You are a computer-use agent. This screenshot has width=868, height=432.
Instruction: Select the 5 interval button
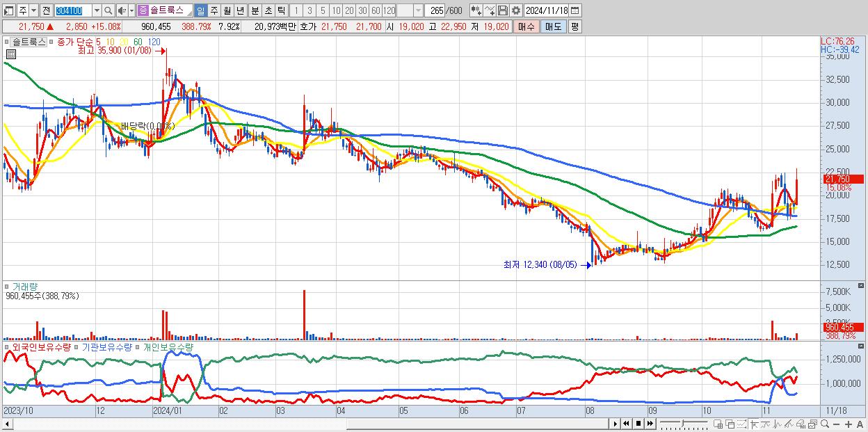[323, 10]
